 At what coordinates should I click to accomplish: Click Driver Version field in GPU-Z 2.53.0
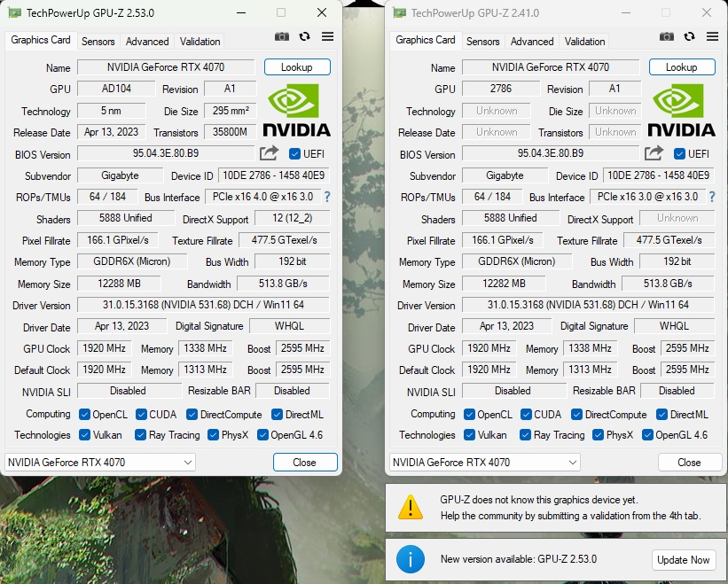click(203, 305)
